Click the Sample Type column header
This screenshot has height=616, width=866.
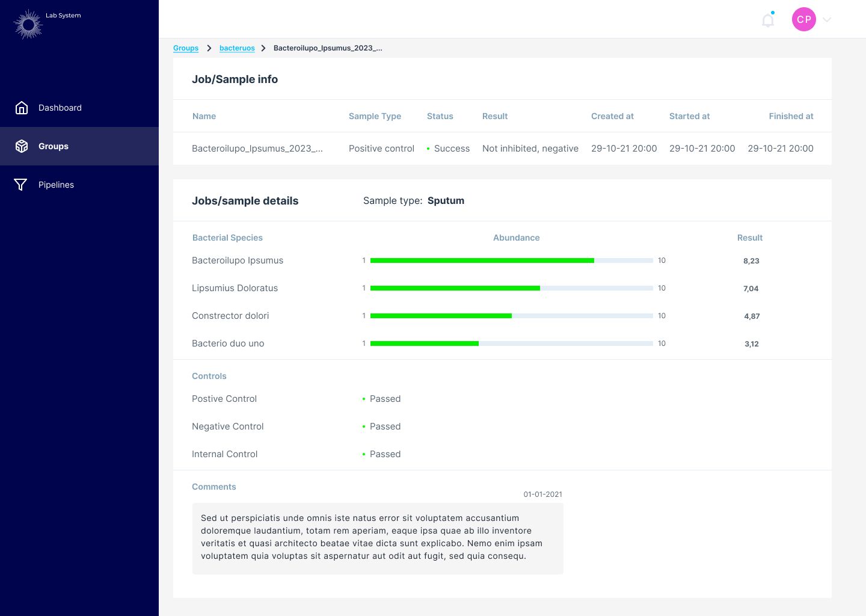[375, 116]
